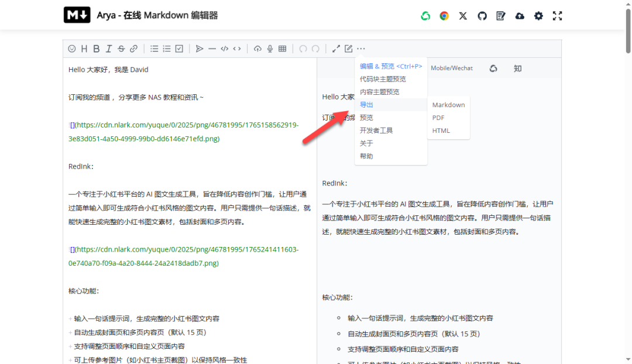Toggle italic formatting

(x=109, y=49)
